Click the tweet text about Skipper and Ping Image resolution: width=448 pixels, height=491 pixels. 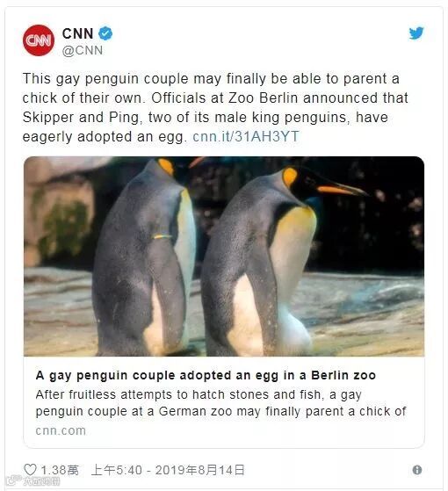(215, 107)
